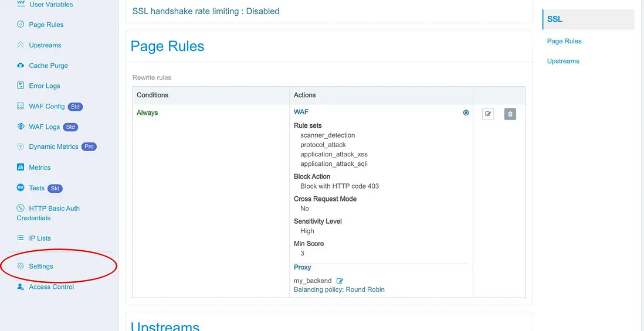Click the Error Logs document icon
This screenshot has width=644, height=331.
[x=21, y=86]
